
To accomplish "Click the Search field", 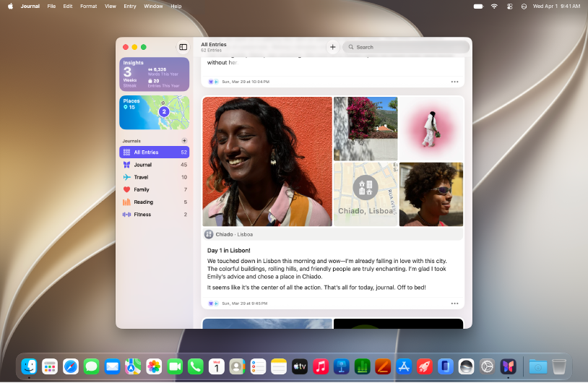I will click(406, 47).
